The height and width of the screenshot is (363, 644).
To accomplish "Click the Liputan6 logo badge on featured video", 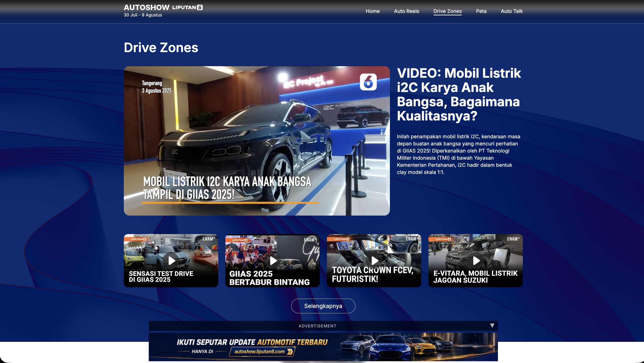I will [x=368, y=82].
